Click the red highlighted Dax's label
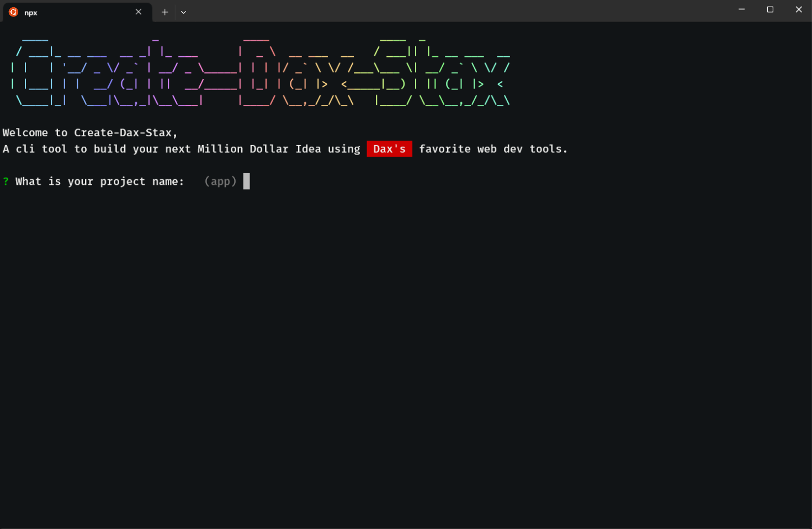 389,149
